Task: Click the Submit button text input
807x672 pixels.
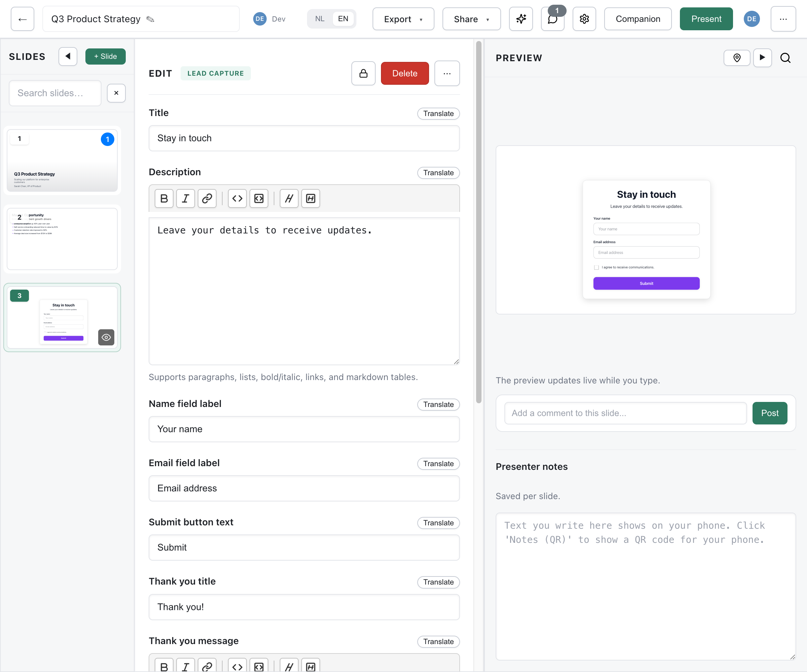Action: 304,548
